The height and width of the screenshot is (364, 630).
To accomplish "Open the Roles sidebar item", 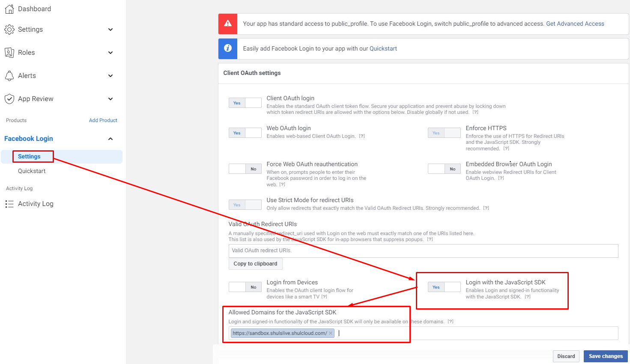I will click(x=26, y=53).
